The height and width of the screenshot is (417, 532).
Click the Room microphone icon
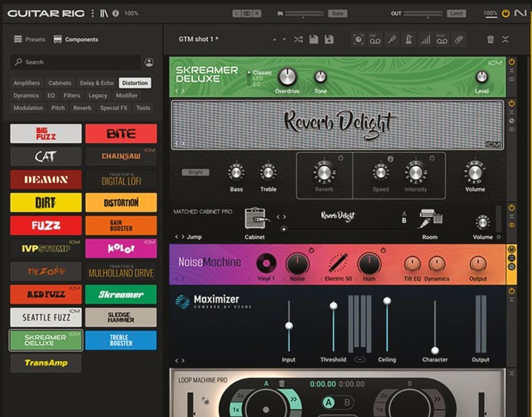pos(431,218)
